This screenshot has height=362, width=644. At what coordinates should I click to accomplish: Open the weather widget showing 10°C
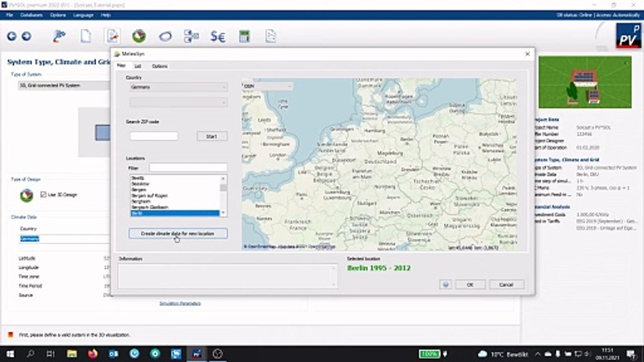504,354
